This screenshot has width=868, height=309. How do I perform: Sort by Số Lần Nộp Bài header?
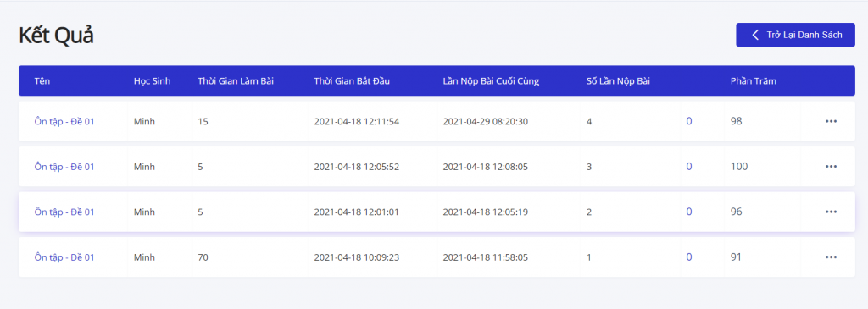[x=618, y=81]
